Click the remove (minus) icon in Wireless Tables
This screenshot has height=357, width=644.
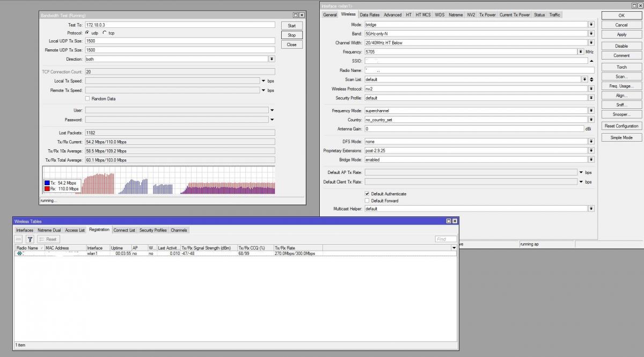tap(19, 239)
